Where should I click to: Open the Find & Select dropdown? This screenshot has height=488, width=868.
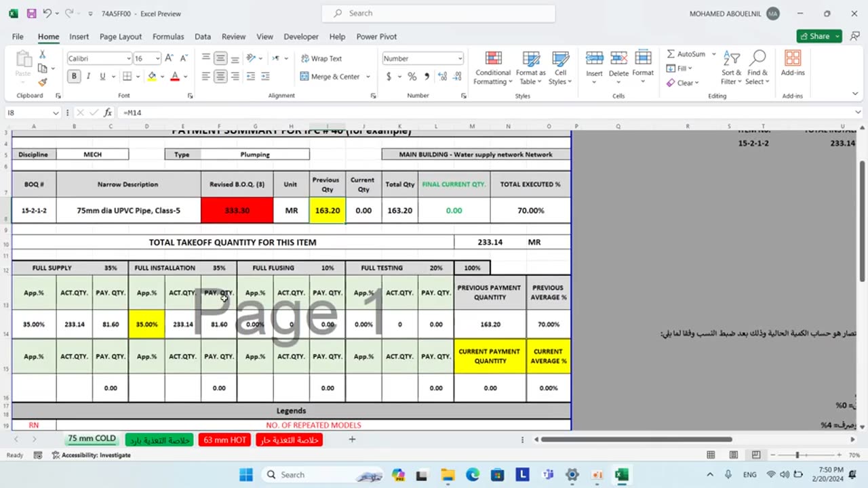point(757,68)
